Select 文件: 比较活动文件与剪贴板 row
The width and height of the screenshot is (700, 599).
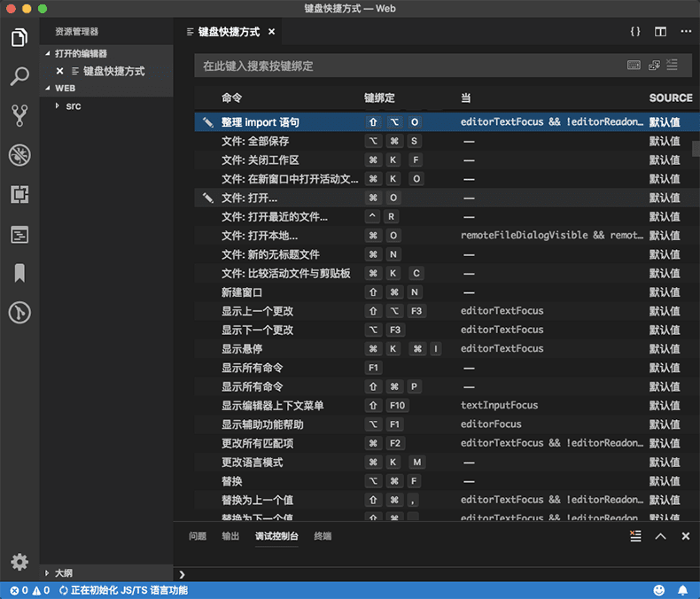[x=447, y=273]
